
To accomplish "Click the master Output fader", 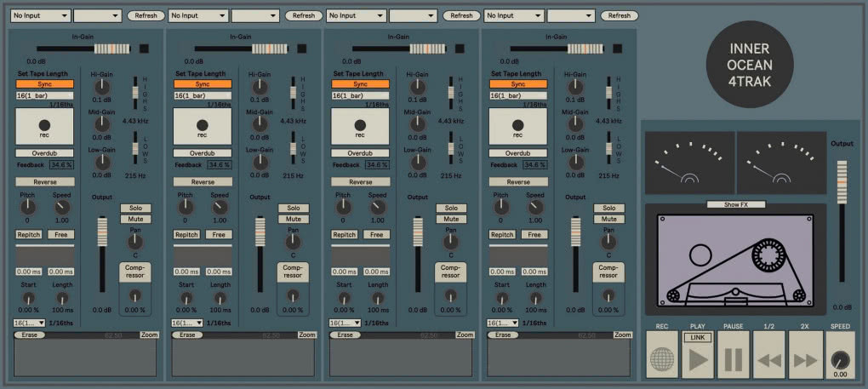I will coord(842,221).
